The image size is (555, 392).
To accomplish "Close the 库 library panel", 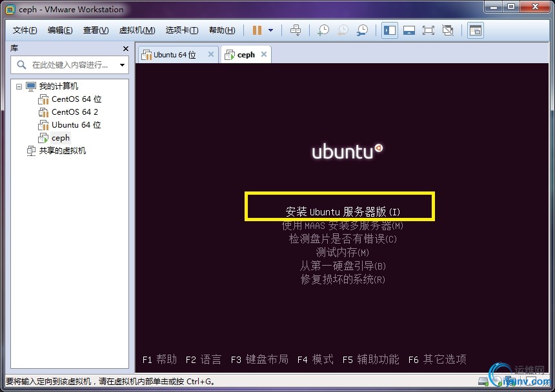I will pos(126,48).
